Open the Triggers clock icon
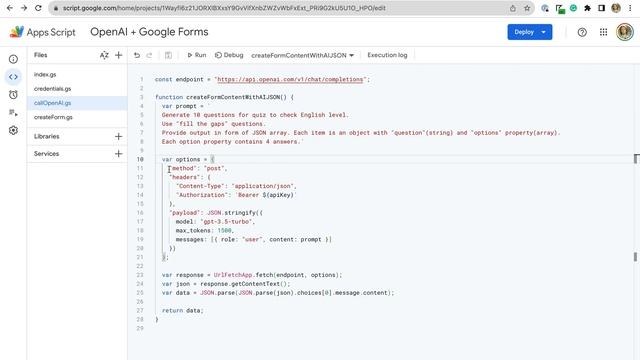This screenshot has width=640, height=360. [13, 95]
